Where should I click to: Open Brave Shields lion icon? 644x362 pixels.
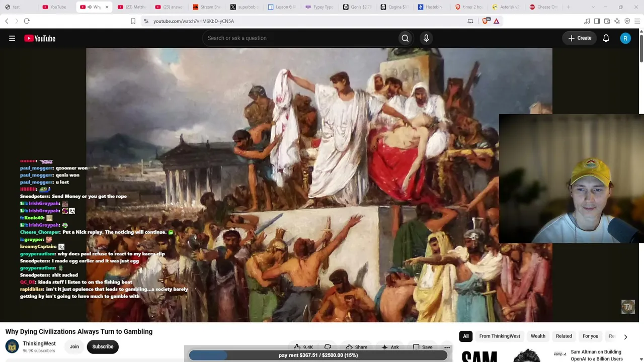point(486,21)
